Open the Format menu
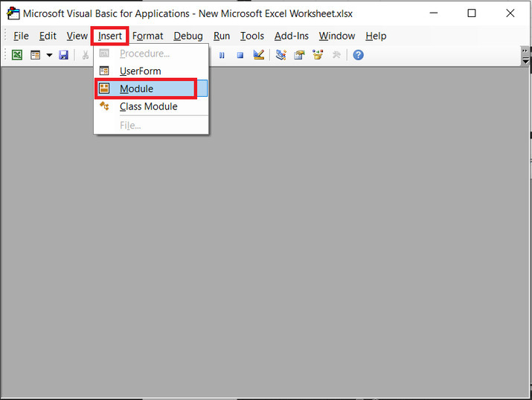Viewport: 532px width, 400px height. click(147, 36)
